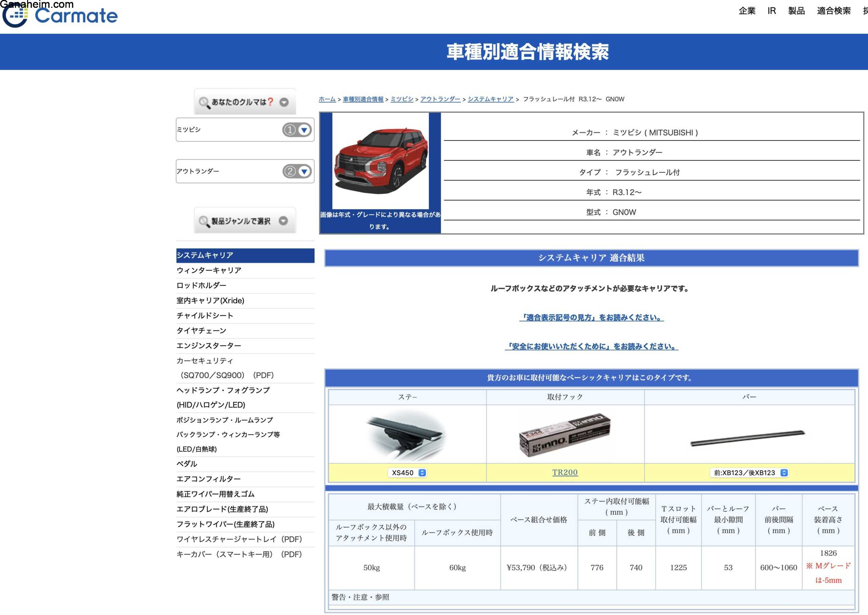Select チャイルドシート category in sidebar
This screenshot has height=615, width=868.
(x=204, y=316)
